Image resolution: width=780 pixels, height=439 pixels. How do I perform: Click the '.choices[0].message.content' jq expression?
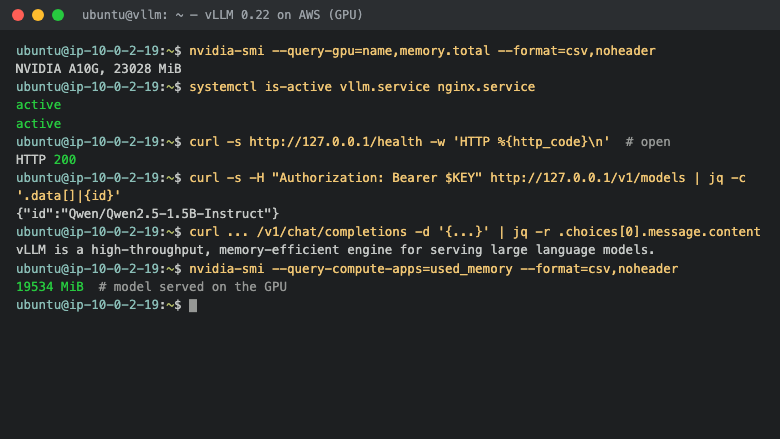pyautogui.click(x=659, y=232)
